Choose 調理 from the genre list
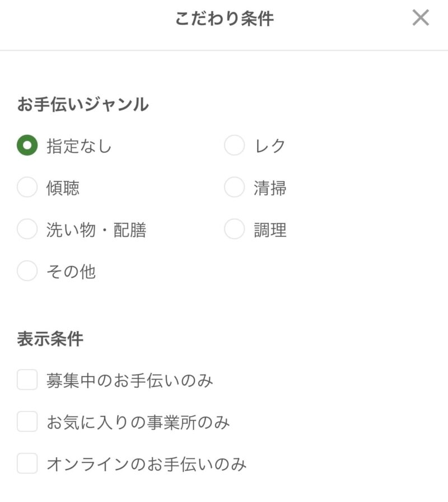The height and width of the screenshot is (502, 448). coord(233,230)
